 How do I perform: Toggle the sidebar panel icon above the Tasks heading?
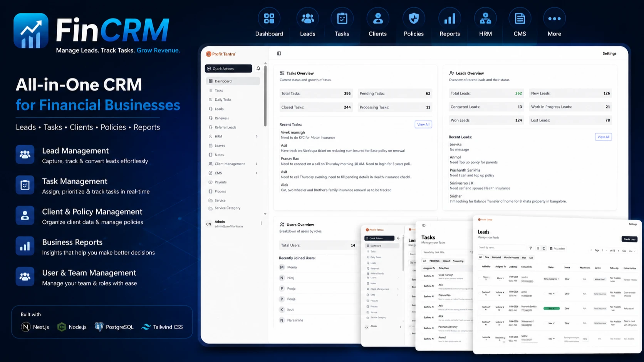424,225
